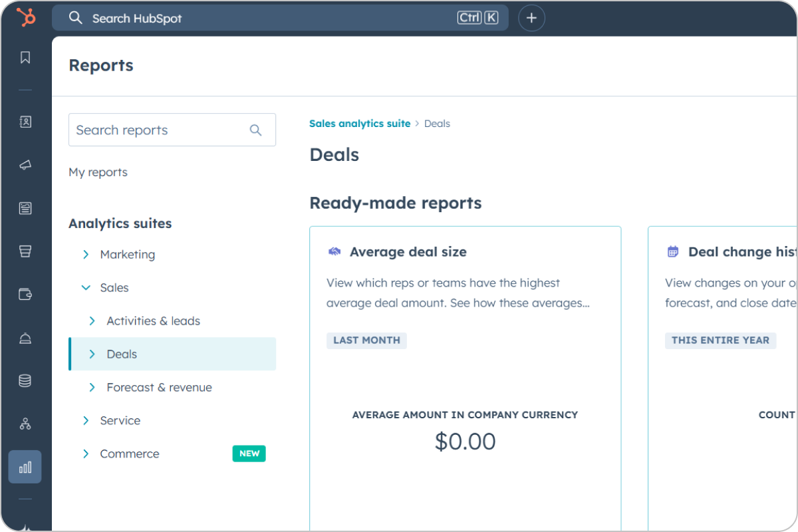Select the Reporting bar chart sidebar icon
The height and width of the screenshot is (532, 798).
(25, 467)
